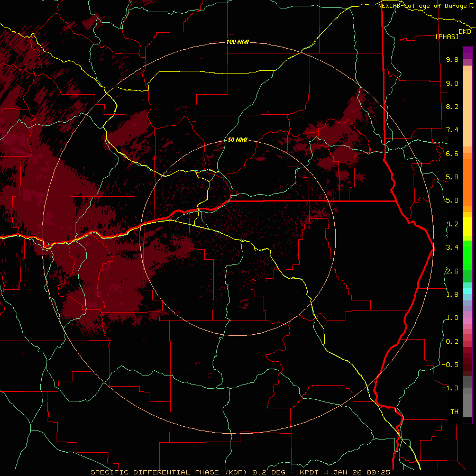Click the 5.8 color scale label
The image size is (476, 476).
click(452, 177)
